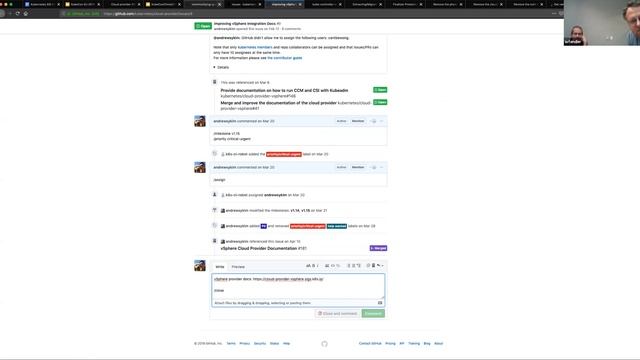Viewport: 640px width, 360px height.
Task: Open the 'Provide documentation on how to run CCM' issue
Action: coord(284,90)
